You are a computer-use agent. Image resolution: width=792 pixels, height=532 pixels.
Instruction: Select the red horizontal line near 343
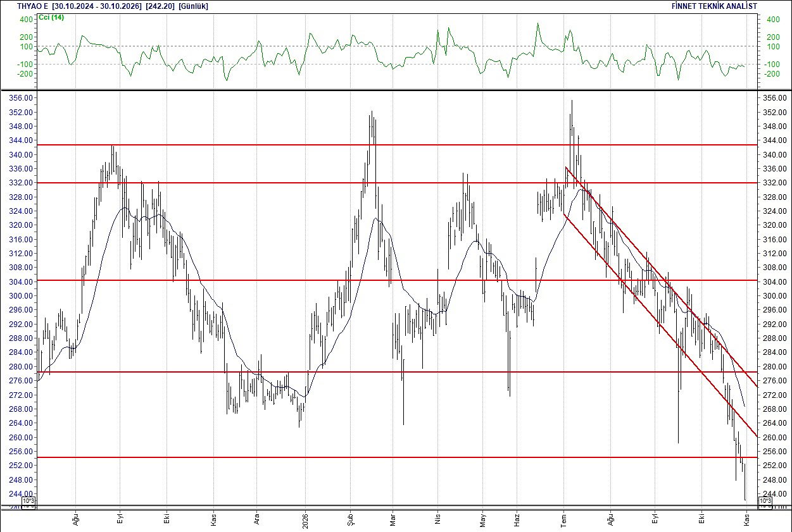point(397,145)
